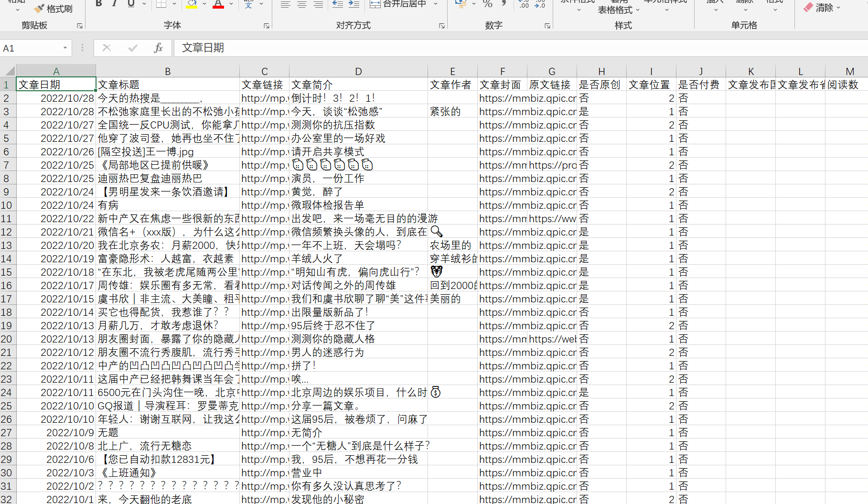
Task: Increase decimal places
Action: point(524,4)
